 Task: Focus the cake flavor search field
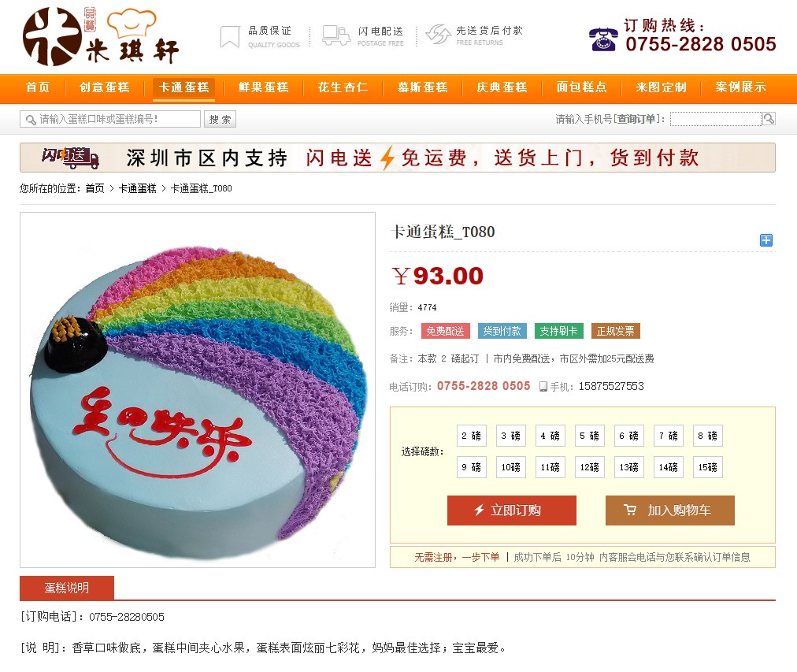tap(110, 119)
